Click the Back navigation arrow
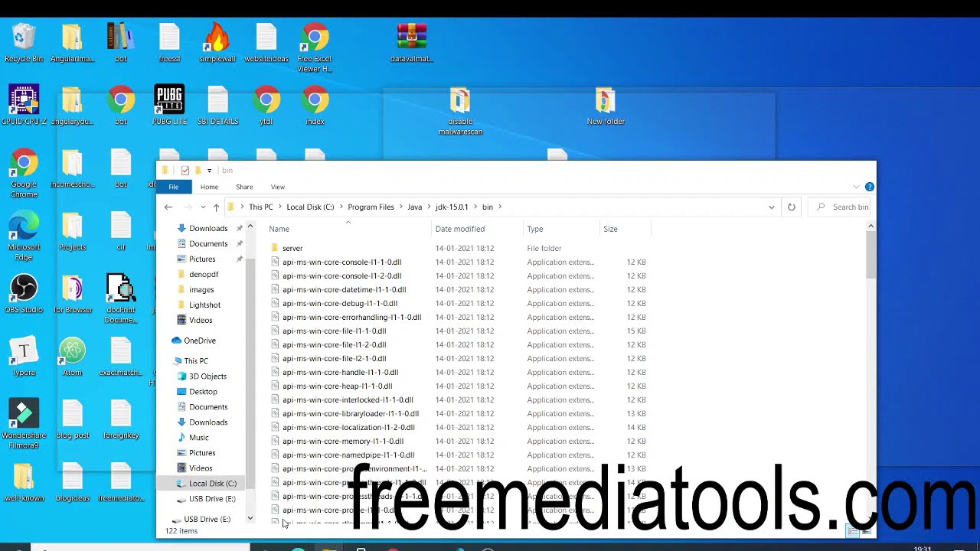The width and height of the screenshot is (980, 551). tap(168, 207)
